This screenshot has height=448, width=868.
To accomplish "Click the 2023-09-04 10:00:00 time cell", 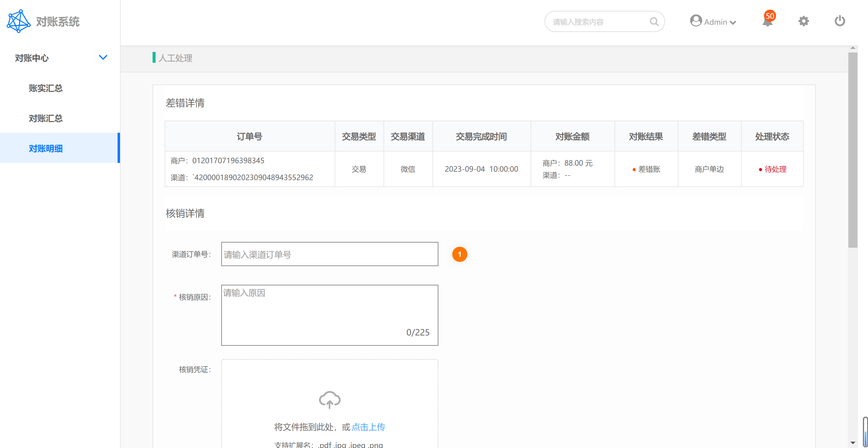I will (x=481, y=169).
